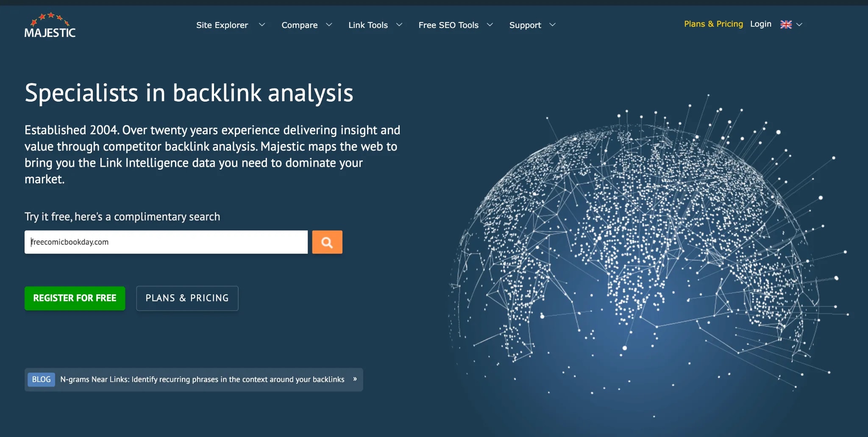
Task: Click the 'Established 2004' description paragraph
Action: (212, 155)
